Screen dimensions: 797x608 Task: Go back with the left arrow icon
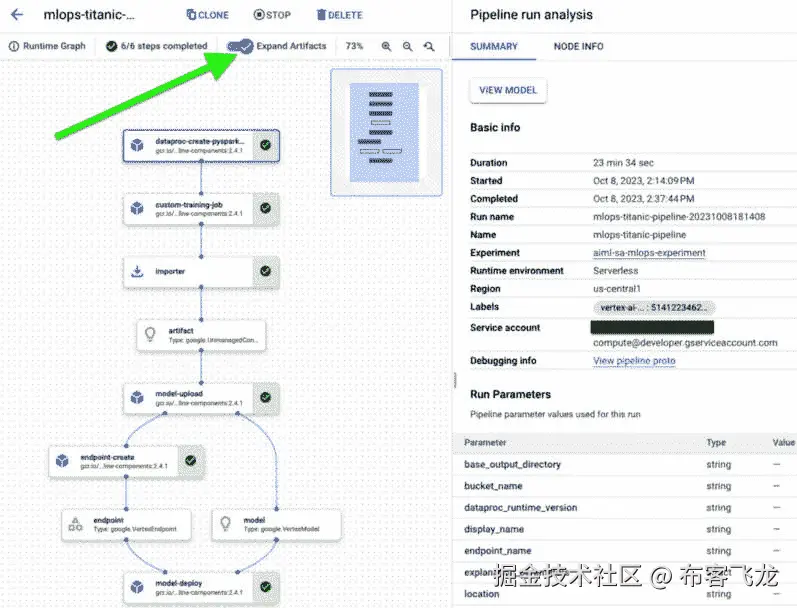pyautogui.click(x=17, y=14)
